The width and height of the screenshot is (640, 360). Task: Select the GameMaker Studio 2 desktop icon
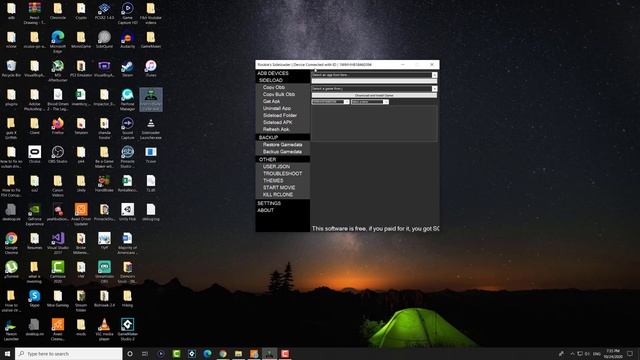click(127, 329)
